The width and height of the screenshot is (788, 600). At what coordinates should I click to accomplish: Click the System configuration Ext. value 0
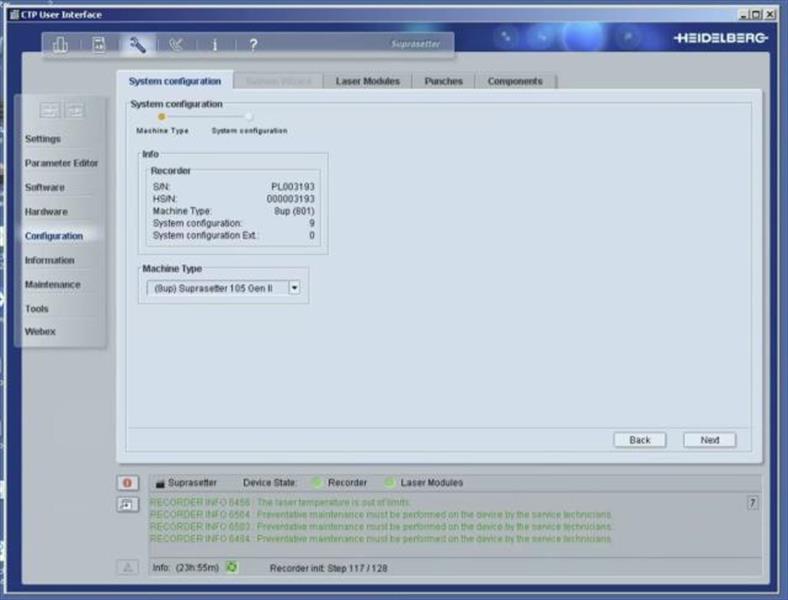(x=312, y=235)
